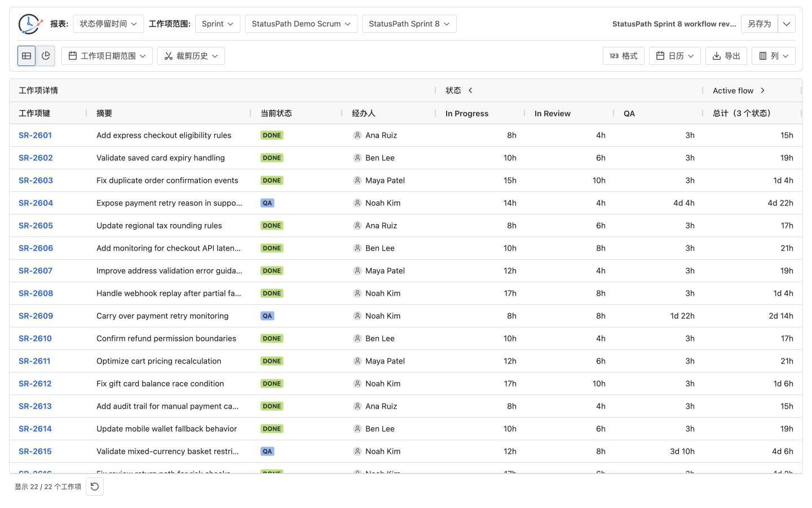Open the 裁剪历史 dropdown
812x508 pixels.
pos(191,56)
